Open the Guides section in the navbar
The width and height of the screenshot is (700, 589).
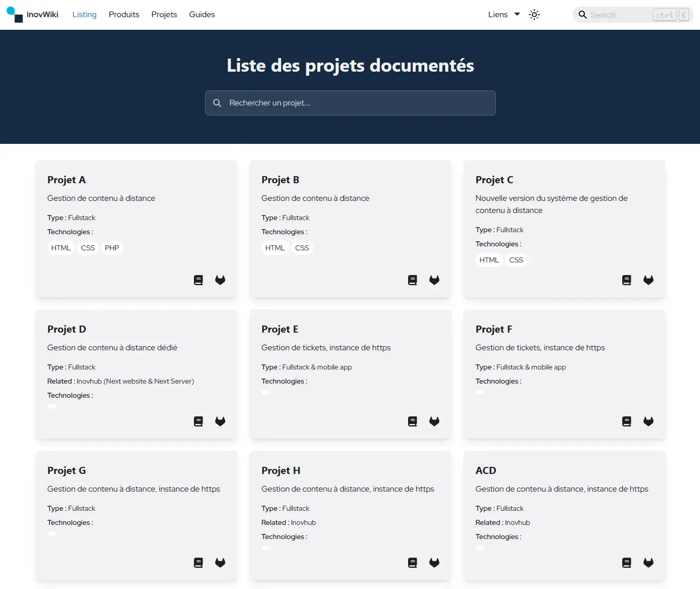(202, 15)
